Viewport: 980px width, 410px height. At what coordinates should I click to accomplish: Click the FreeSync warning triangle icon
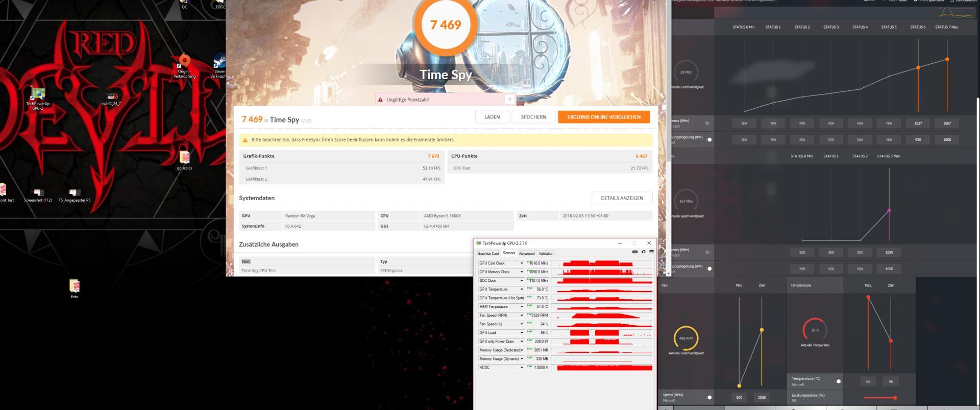[x=245, y=140]
